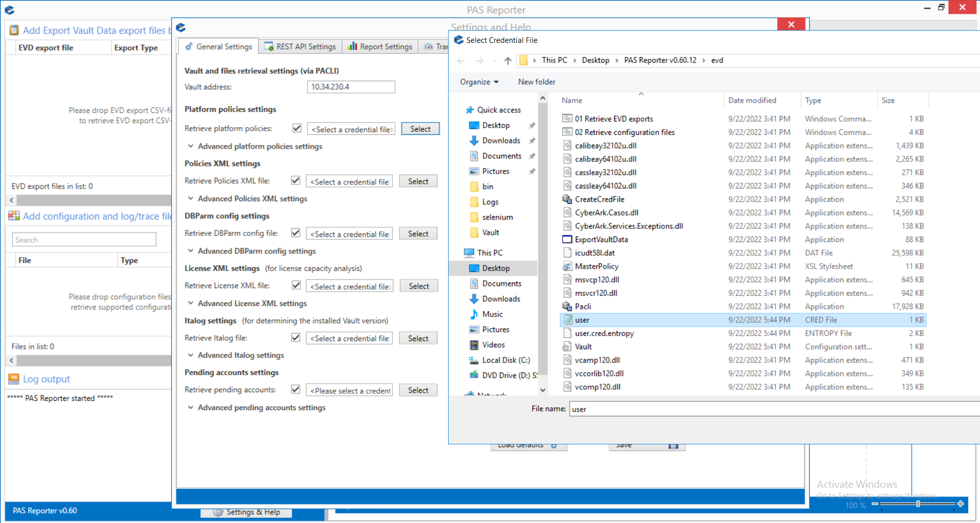The height and width of the screenshot is (523, 980).
Task: Open the Report Settings tab
Action: pos(380,46)
